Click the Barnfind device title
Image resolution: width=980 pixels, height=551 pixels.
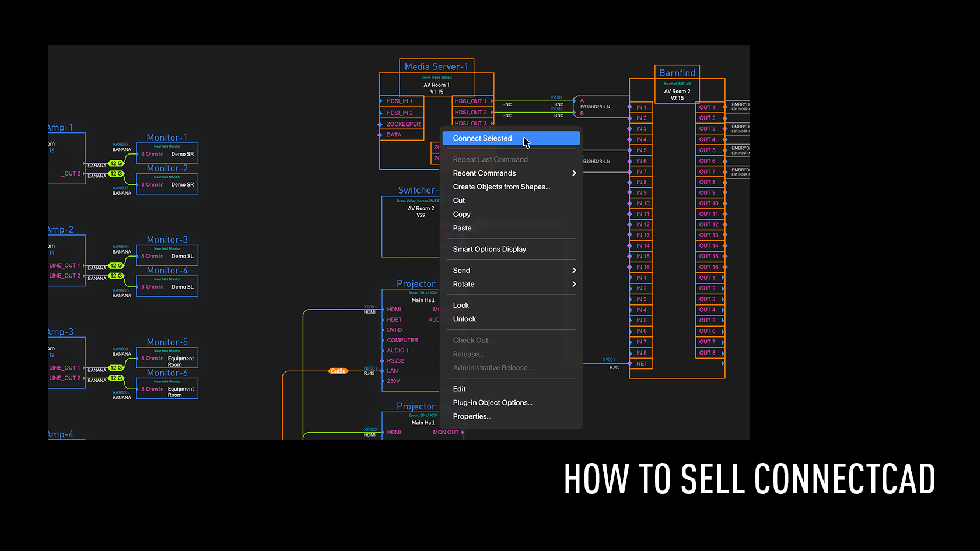click(x=677, y=73)
